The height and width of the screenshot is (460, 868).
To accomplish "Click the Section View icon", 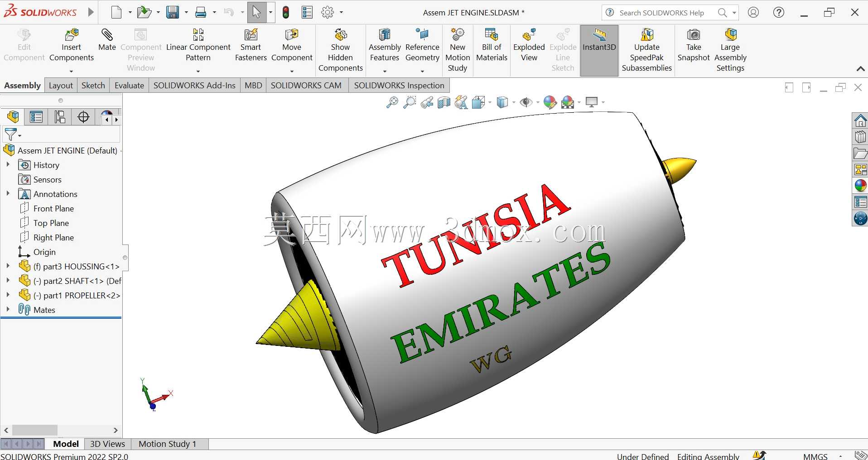I will tap(444, 102).
